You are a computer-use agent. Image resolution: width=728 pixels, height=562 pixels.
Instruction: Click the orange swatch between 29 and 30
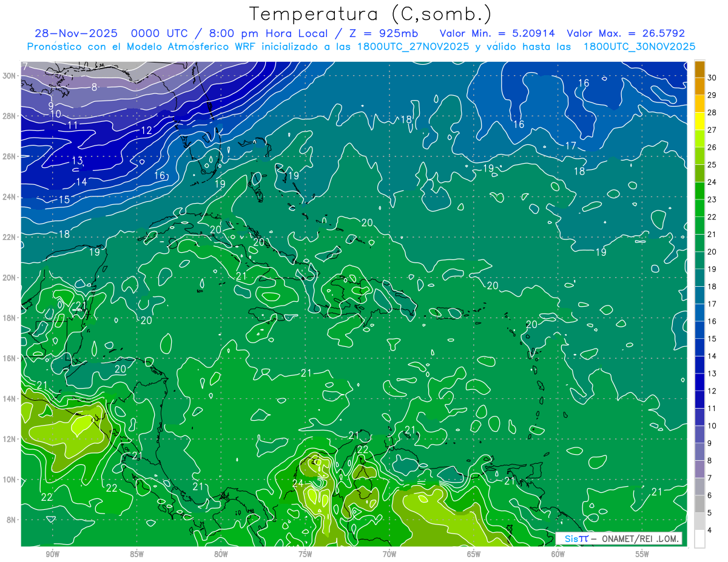699,86
